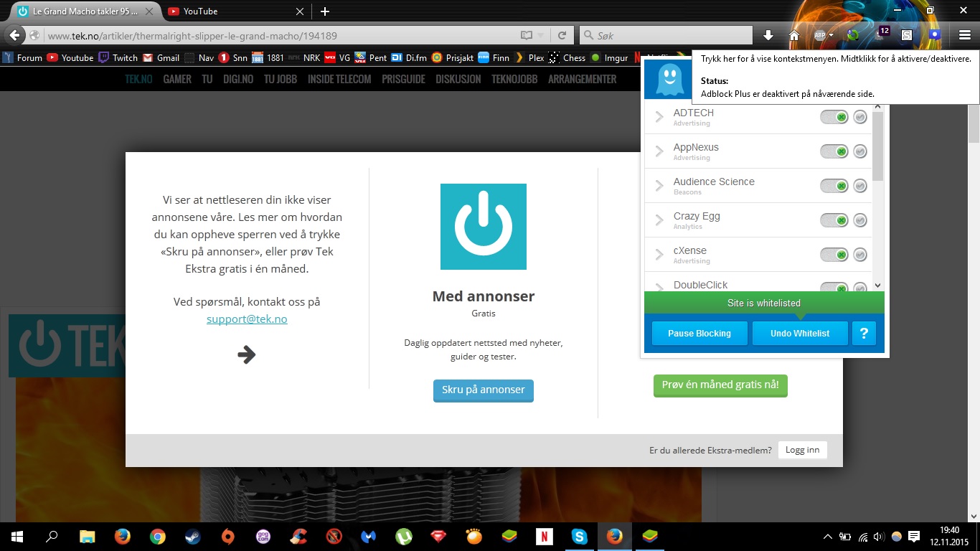The image size is (980, 551).
Task: Open the support@tek.no email link
Action: 247,319
